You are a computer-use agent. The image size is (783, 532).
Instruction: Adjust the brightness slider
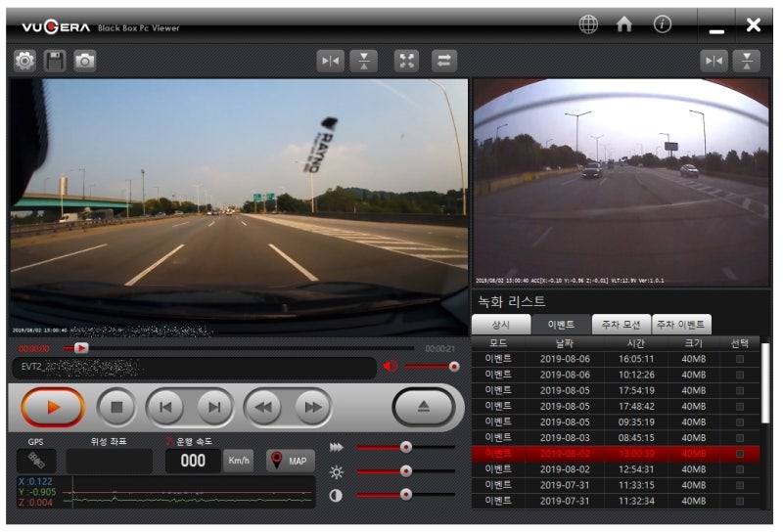click(x=406, y=470)
